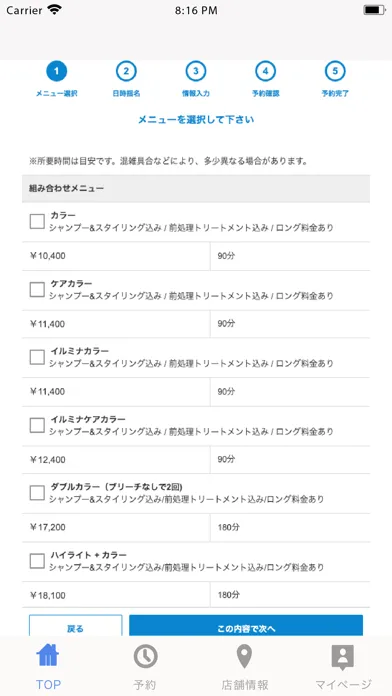Tap the 組み合わせメニュー section header
Image resolution: width=392 pixels, height=696 pixels.
click(x=196, y=188)
